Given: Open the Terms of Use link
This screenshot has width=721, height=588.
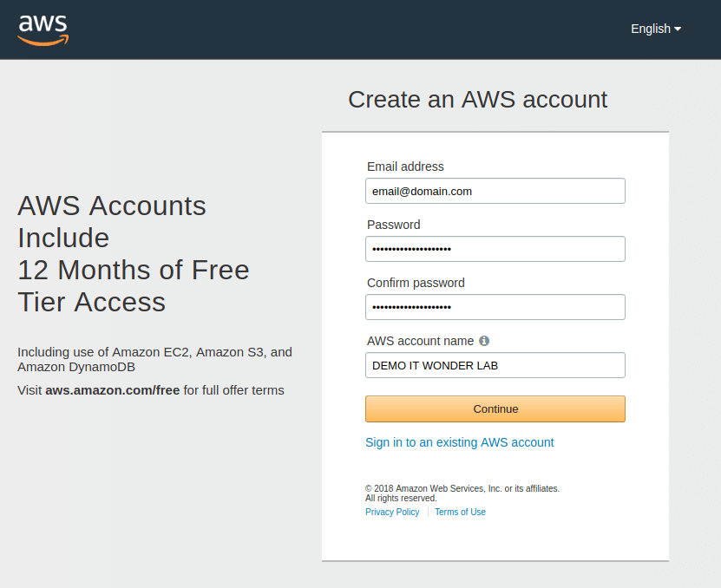Looking at the screenshot, I should point(460,512).
